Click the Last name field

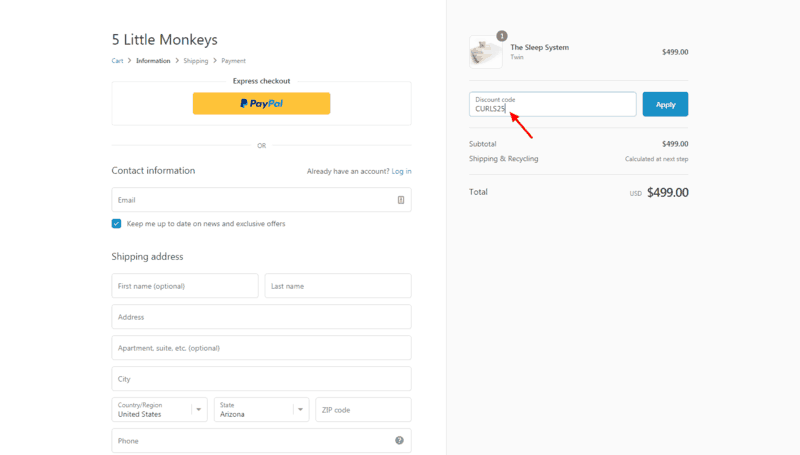[338, 286]
